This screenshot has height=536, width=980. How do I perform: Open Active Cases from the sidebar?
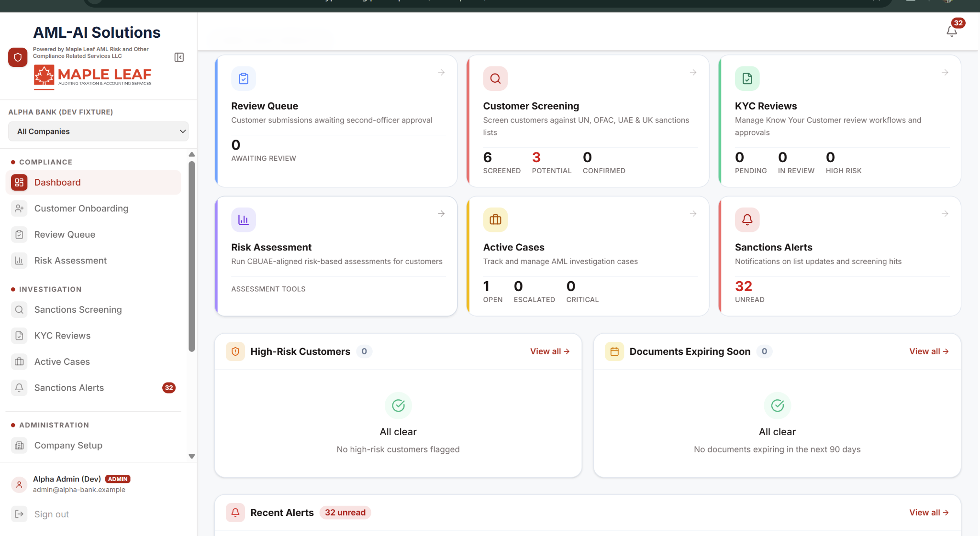point(93,362)
